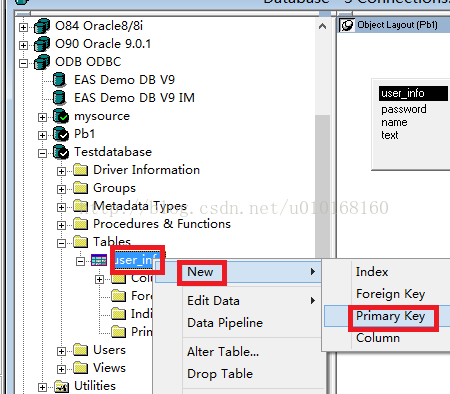This screenshot has height=394, width=450.
Task: Click the mysource connected profile icon
Action: pyautogui.click(x=61, y=116)
